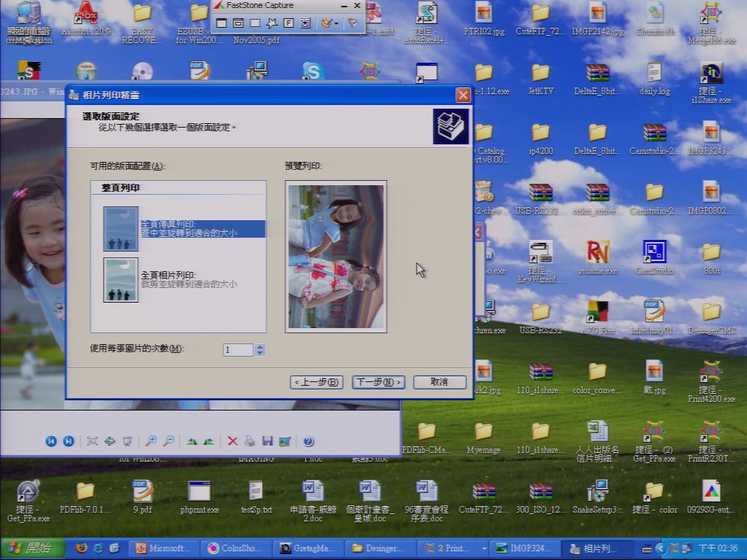Pick the Capture Rectangular Region tool
The height and width of the screenshot is (560, 747).
pos(255,23)
